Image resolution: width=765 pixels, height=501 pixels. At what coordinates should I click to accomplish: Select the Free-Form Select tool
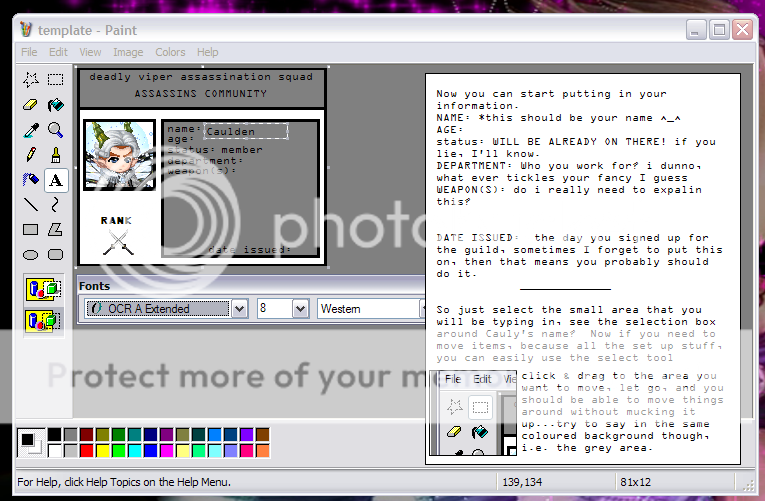tap(31, 80)
